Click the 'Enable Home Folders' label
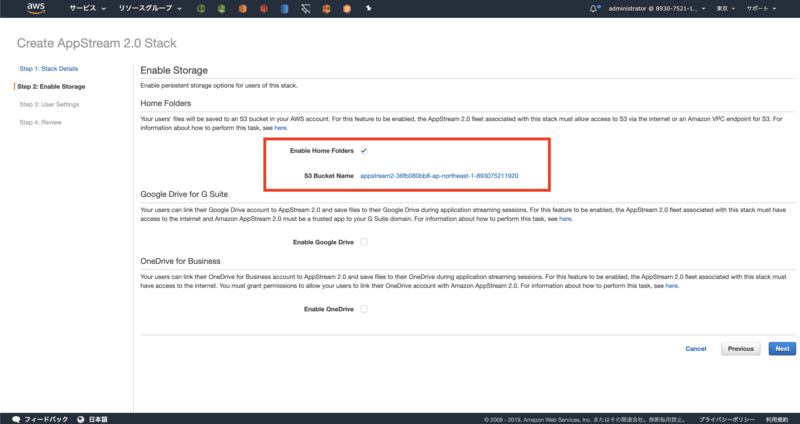800x424 pixels. (321, 151)
